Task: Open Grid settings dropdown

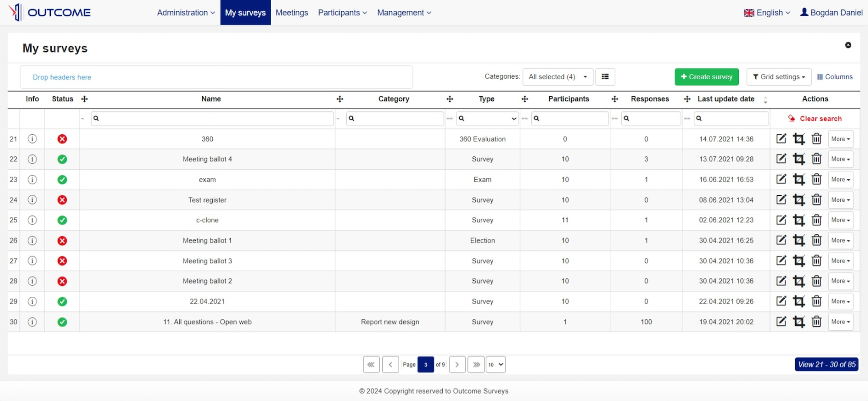Action: [779, 77]
